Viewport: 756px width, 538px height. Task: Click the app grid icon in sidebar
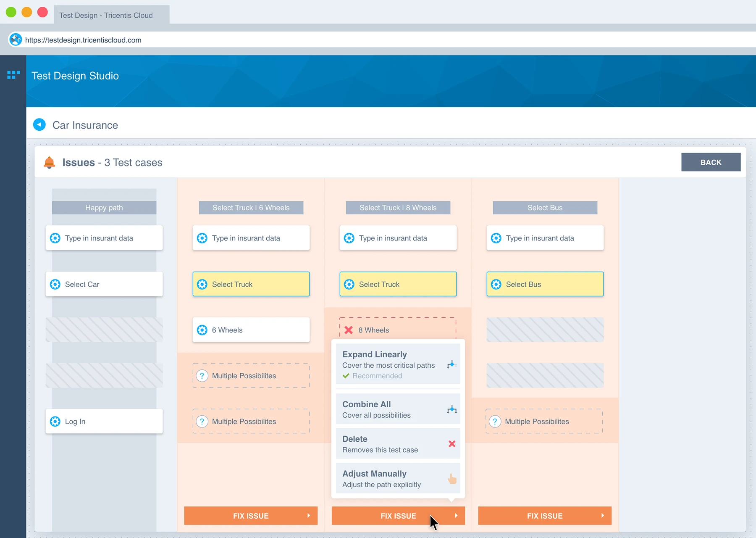(x=13, y=75)
